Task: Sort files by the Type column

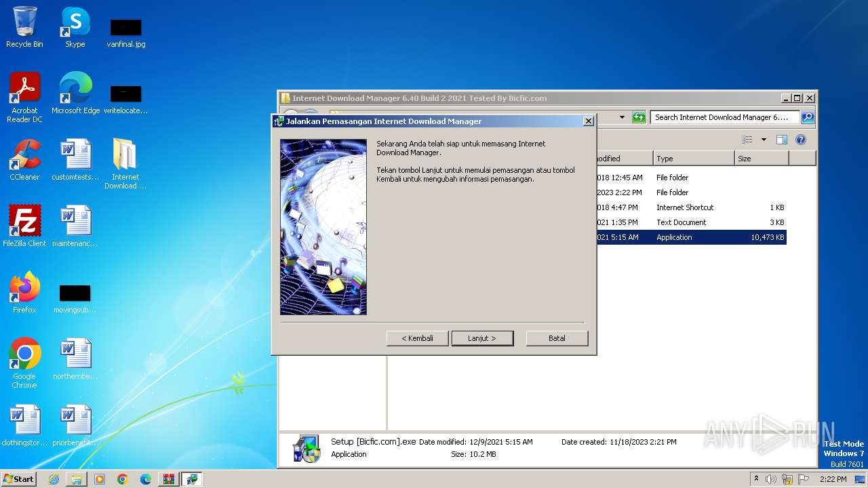Action: pyautogui.click(x=694, y=159)
